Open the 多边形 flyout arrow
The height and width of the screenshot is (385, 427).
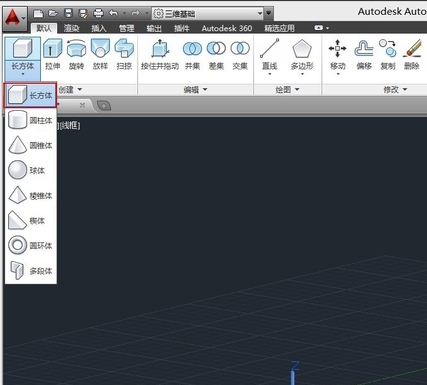coord(302,74)
